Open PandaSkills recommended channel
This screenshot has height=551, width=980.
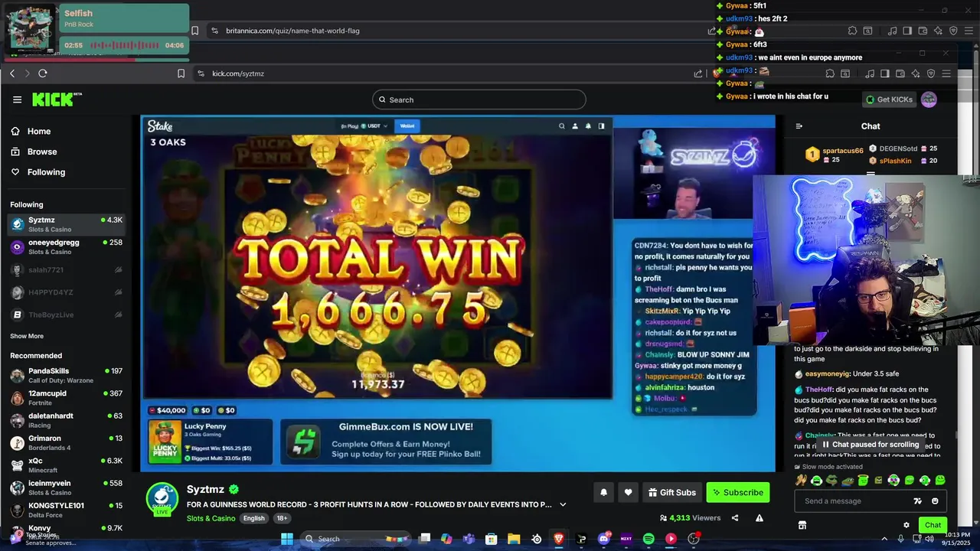click(66, 375)
